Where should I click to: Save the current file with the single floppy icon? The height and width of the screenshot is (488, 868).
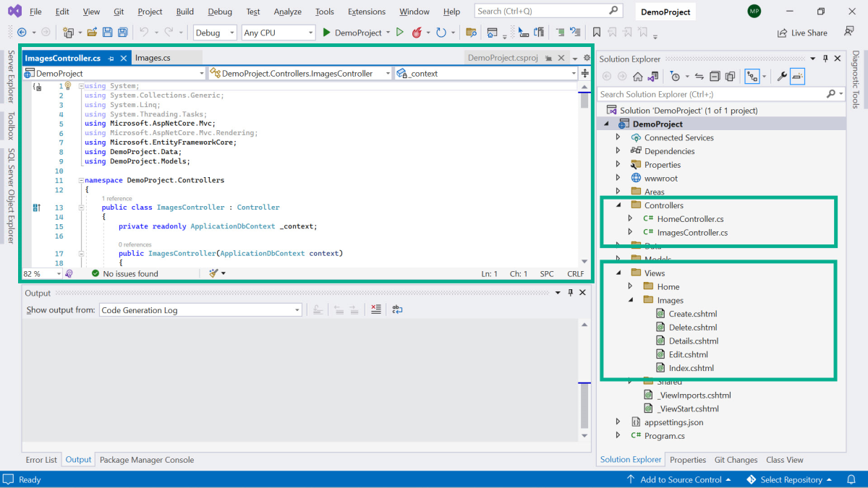click(x=107, y=33)
